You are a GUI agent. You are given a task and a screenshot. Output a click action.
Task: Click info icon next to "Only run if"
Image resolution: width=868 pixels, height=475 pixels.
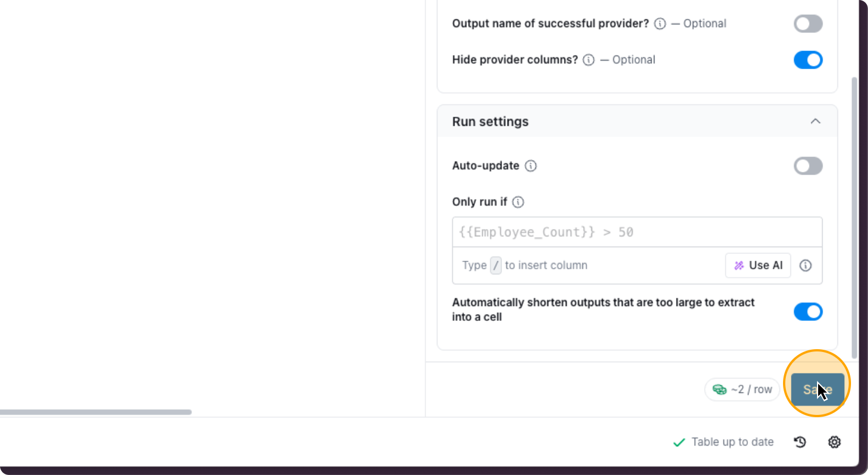518,202
